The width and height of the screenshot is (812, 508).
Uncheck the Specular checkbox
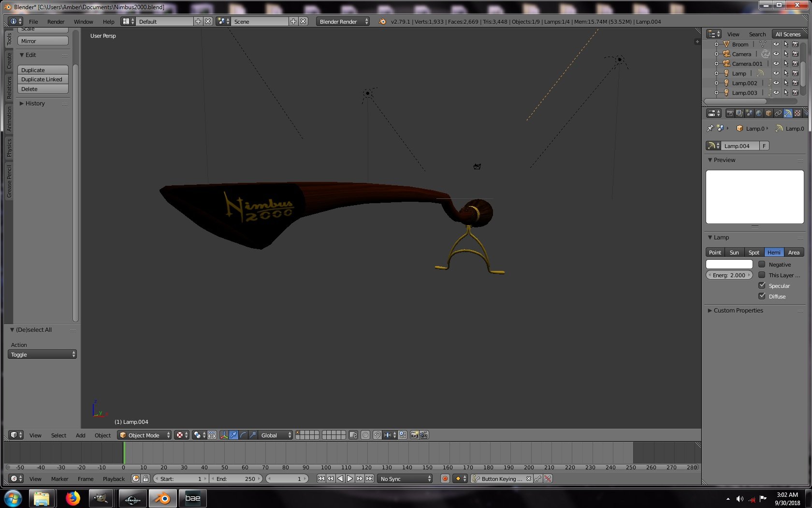pyautogui.click(x=762, y=285)
